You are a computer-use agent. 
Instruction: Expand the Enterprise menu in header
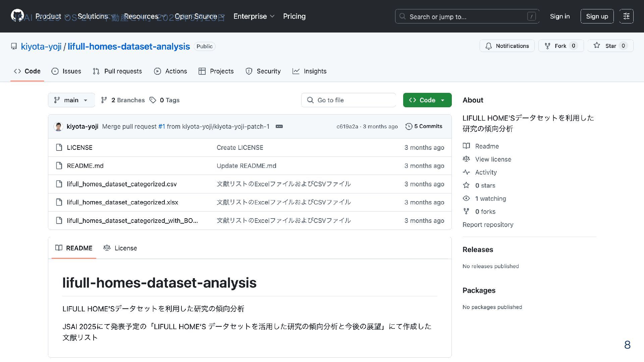pyautogui.click(x=254, y=16)
